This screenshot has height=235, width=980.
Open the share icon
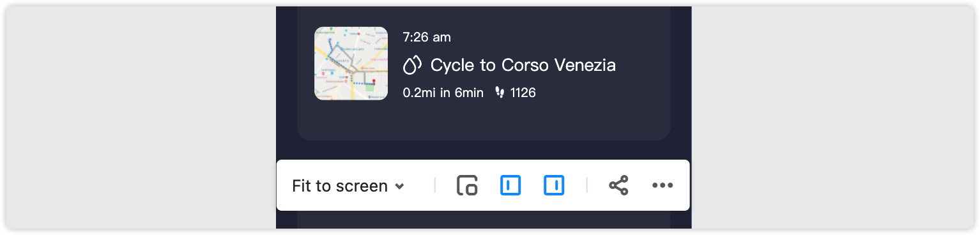pos(618,186)
